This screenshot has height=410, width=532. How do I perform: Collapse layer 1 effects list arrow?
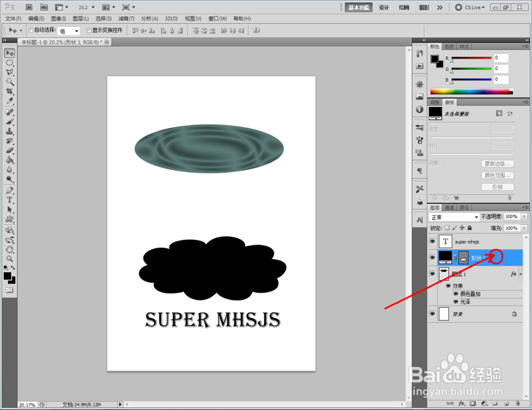coord(520,274)
